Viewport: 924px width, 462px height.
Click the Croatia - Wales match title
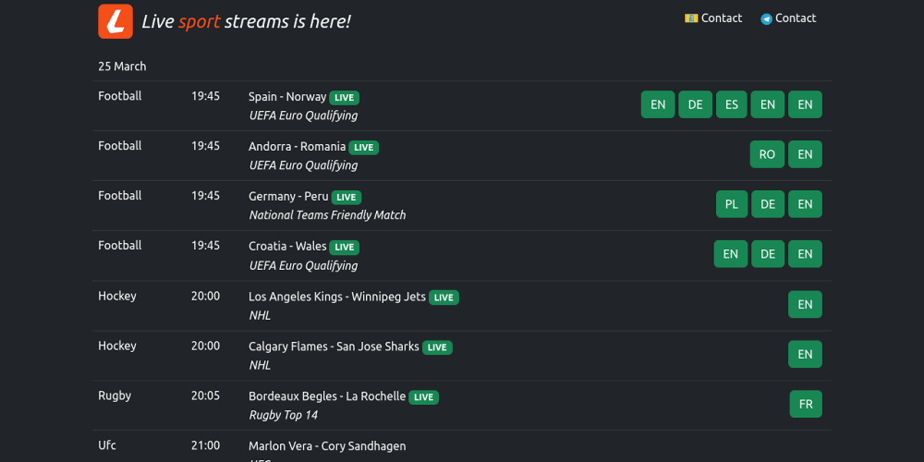point(287,246)
